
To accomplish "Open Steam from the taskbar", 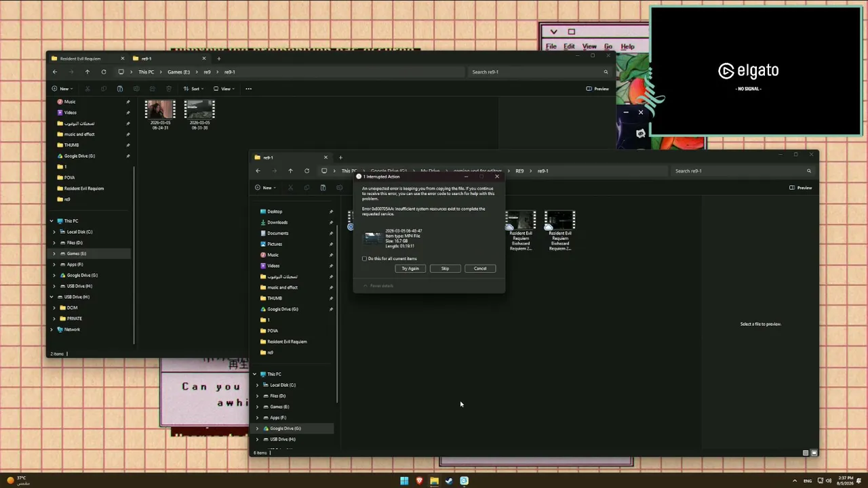I will click(449, 481).
